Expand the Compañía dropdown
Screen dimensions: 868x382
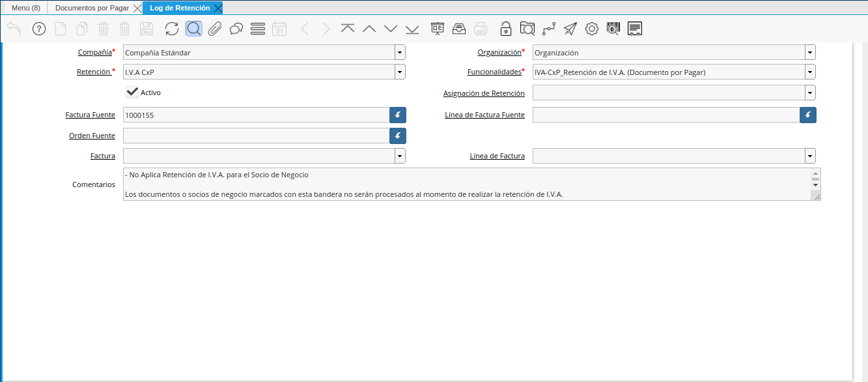click(399, 53)
